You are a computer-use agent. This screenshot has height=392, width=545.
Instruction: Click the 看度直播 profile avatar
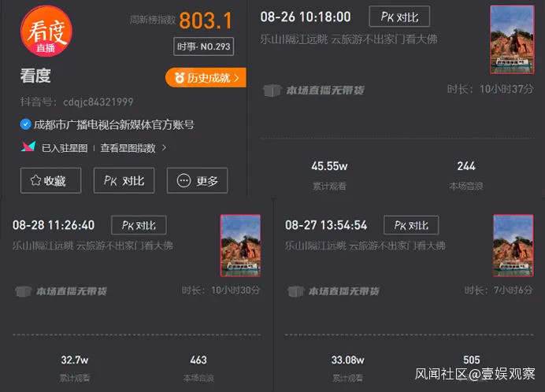46,31
